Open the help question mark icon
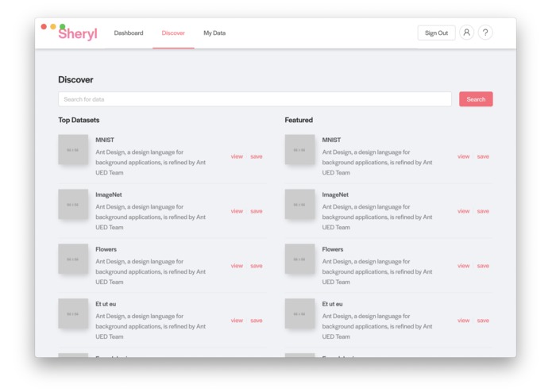Screen dimensions: 552x392 point(485,33)
